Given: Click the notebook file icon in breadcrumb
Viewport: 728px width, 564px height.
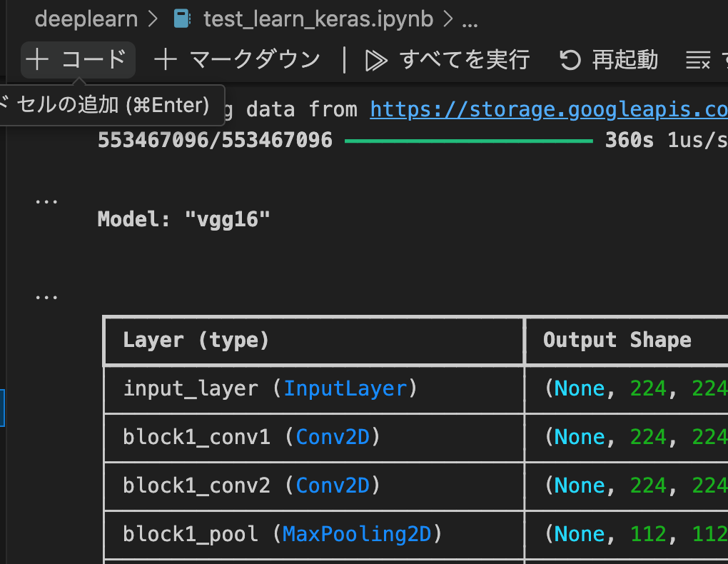Looking at the screenshot, I should coord(181,18).
